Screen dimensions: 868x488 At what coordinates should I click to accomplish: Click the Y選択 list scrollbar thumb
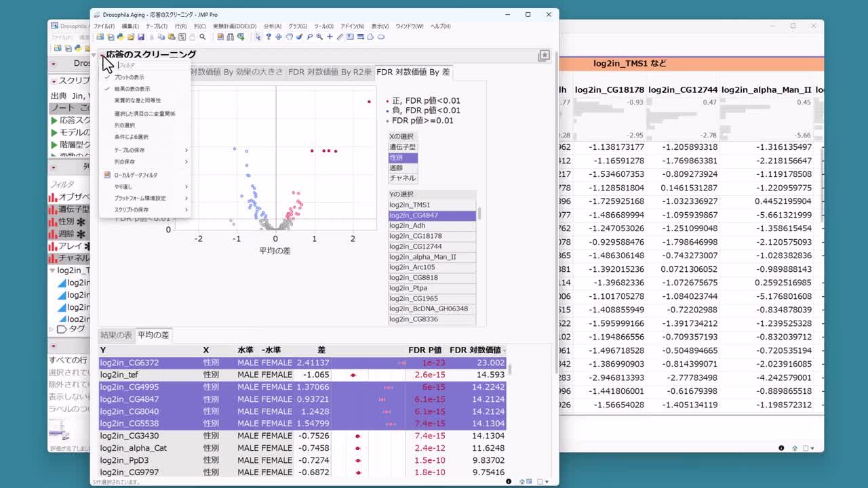(x=479, y=213)
